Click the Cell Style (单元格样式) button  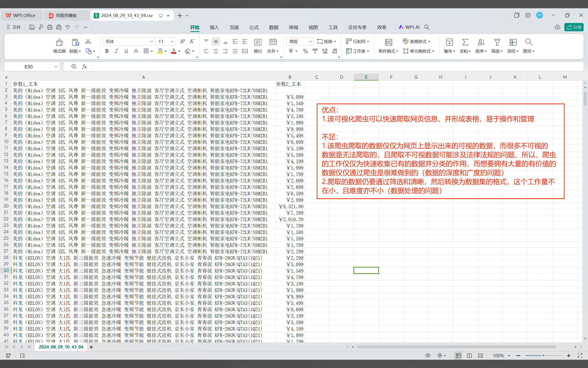(419, 51)
